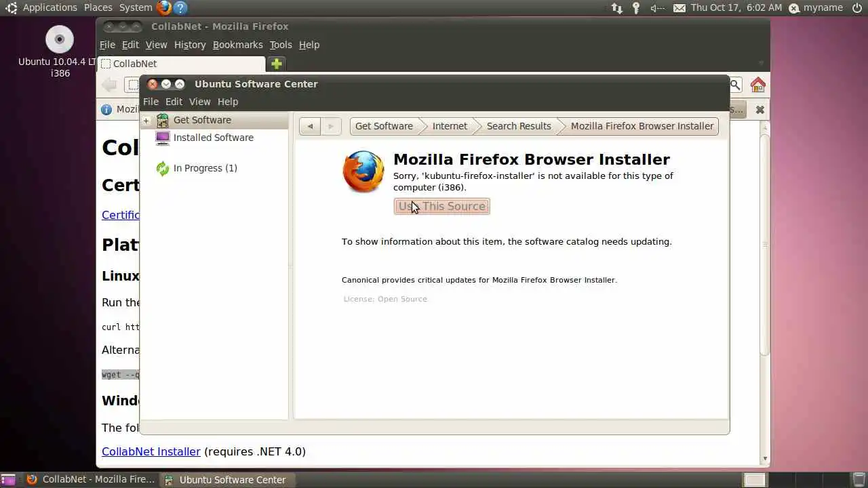Click the Internet breadcrumb
The height and width of the screenshot is (488, 868).
pos(450,126)
